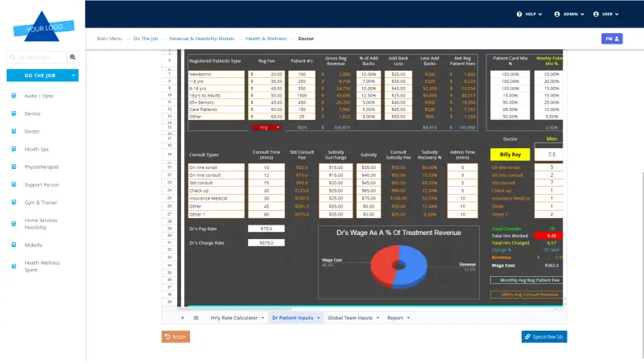Click the orange Restore button
The image size is (644, 363).
pyautogui.click(x=175, y=336)
